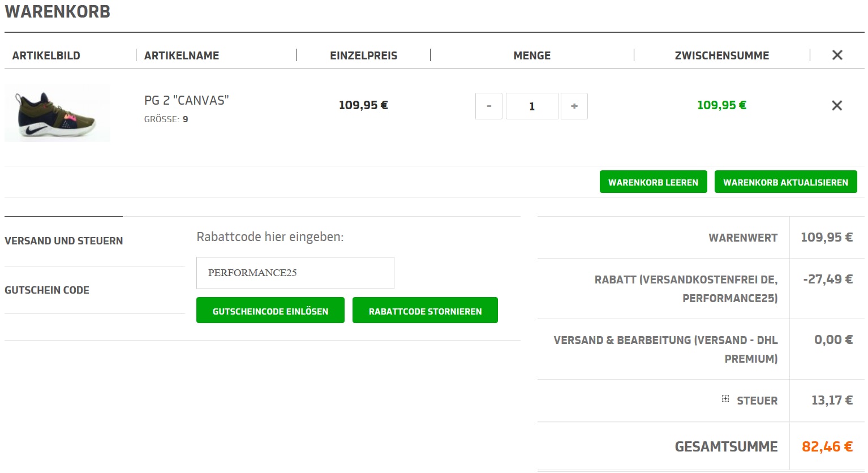Decrease item quantity with the minus button
The image size is (868, 473).
click(x=489, y=106)
